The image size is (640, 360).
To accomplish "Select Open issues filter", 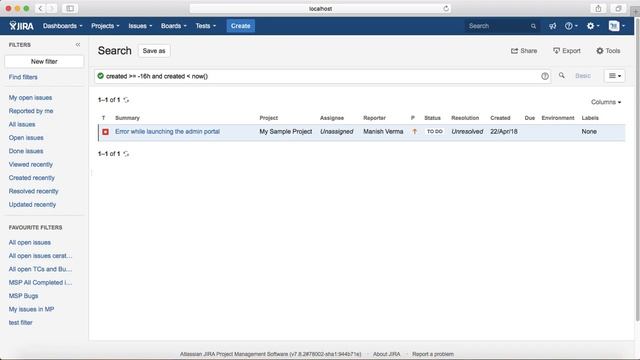I will [x=26, y=138].
